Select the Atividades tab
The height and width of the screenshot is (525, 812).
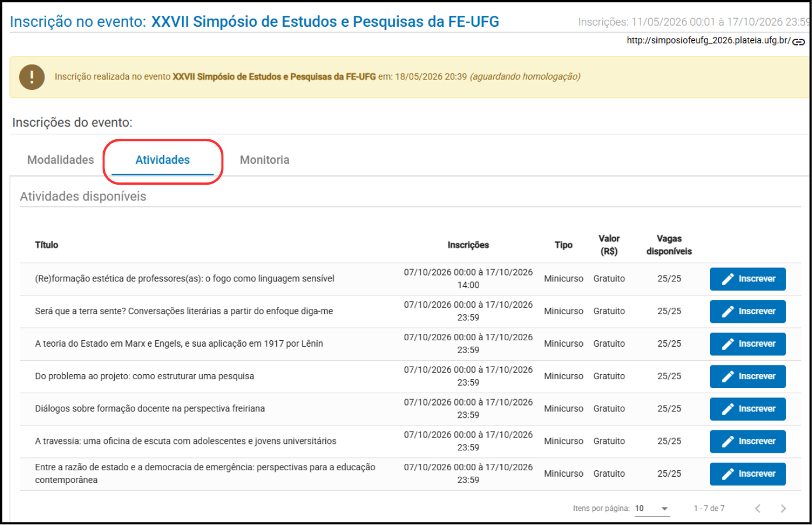[163, 160]
